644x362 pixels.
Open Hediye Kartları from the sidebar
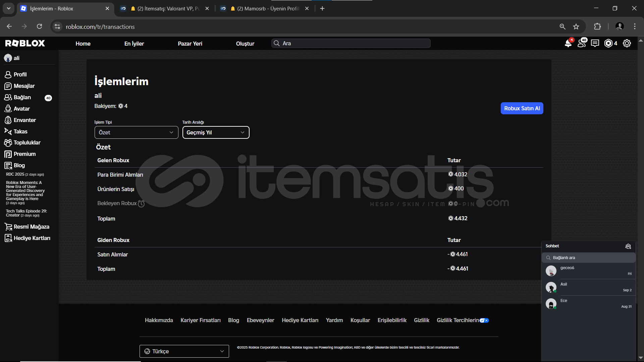point(28,238)
